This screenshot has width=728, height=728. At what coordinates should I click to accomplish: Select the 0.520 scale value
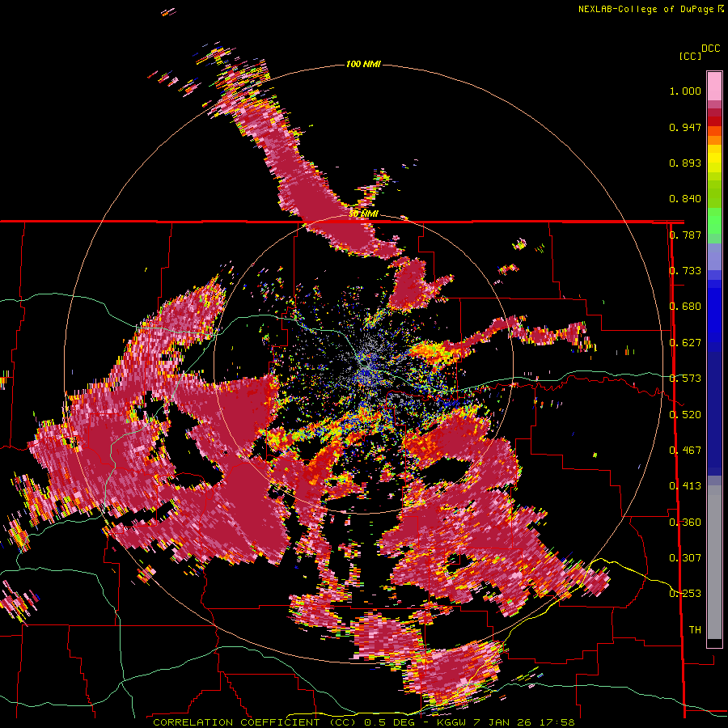685,415
